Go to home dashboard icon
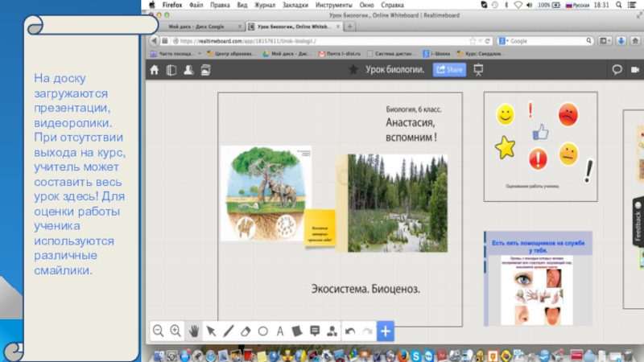644x362 pixels. (155, 70)
